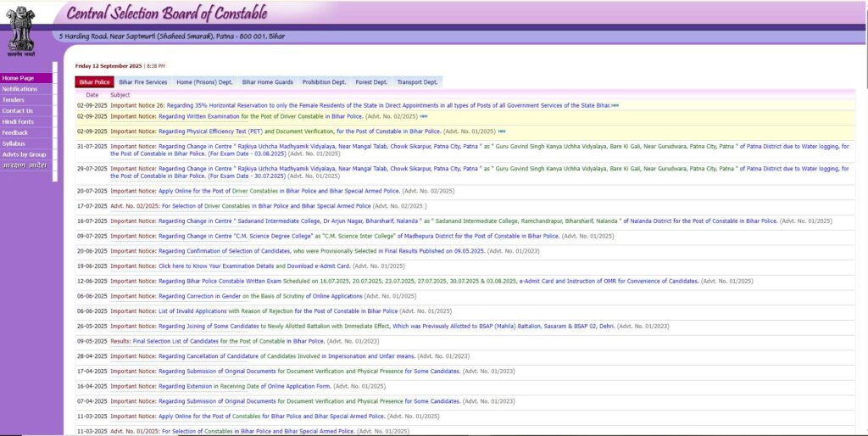The width and height of the screenshot is (868, 436).
Task: Open the Feedback sidebar link
Action: tap(15, 132)
